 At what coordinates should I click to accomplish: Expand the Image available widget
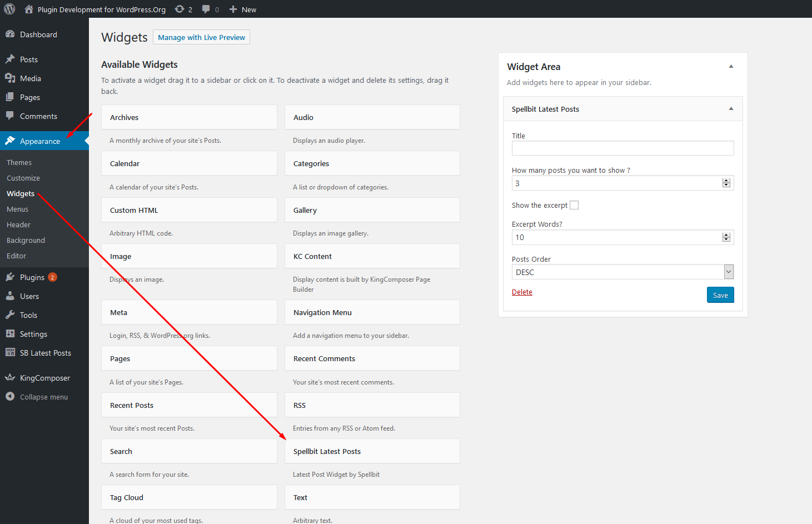point(189,256)
